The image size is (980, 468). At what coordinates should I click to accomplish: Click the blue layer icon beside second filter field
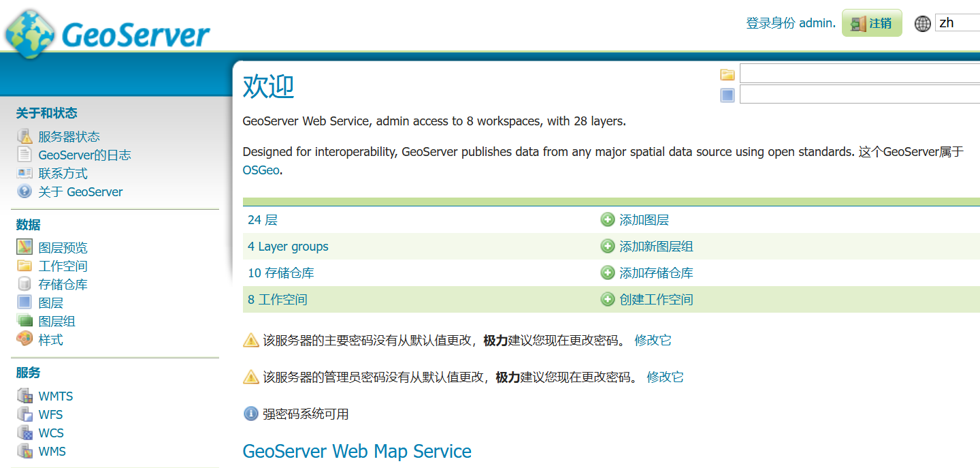[x=728, y=95]
